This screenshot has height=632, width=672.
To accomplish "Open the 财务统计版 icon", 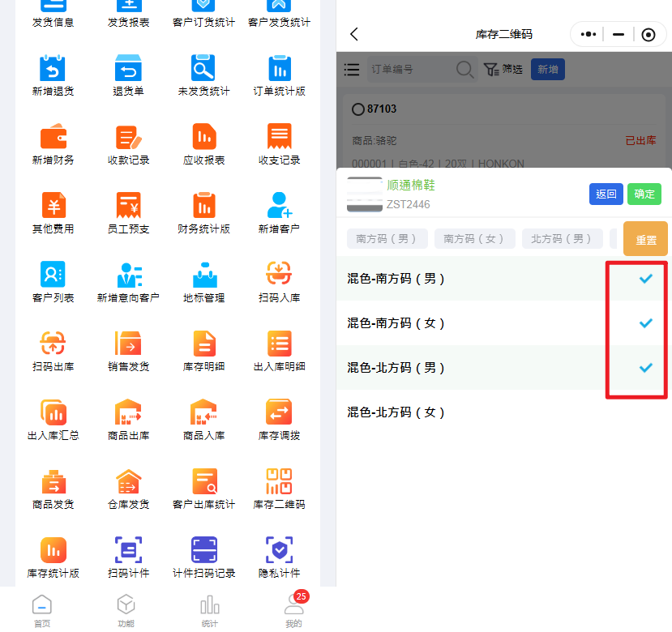I will click(x=203, y=207).
